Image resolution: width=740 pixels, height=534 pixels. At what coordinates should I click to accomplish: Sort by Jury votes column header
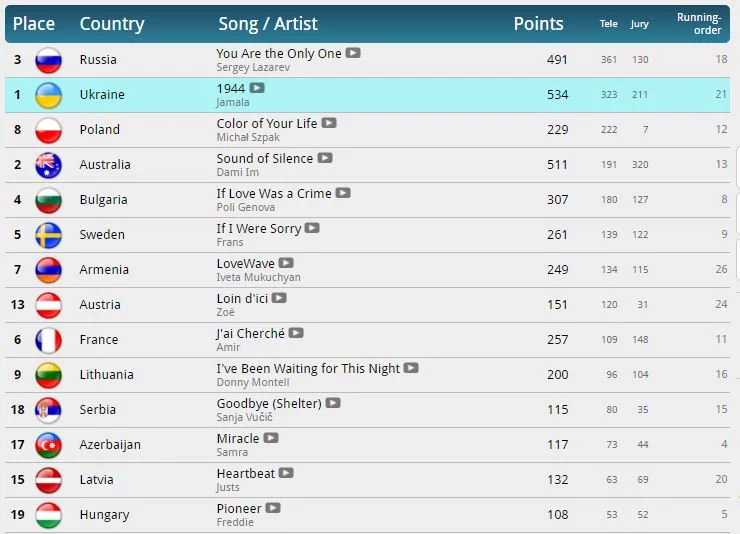639,24
